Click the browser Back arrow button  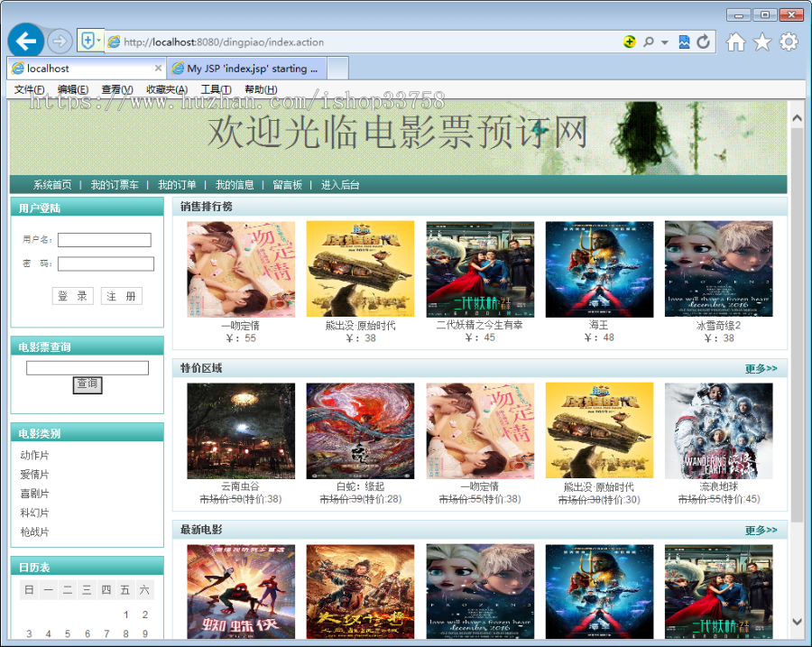[x=26, y=41]
